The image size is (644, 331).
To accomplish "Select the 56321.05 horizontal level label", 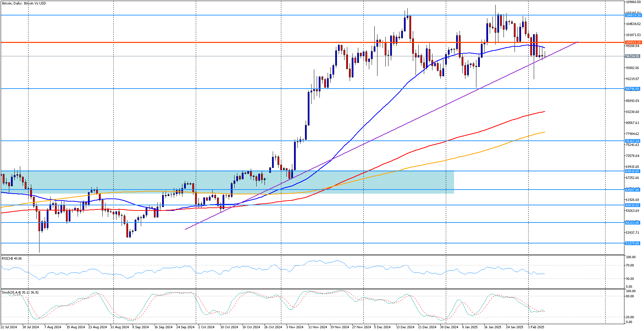I will pos(632,223).
